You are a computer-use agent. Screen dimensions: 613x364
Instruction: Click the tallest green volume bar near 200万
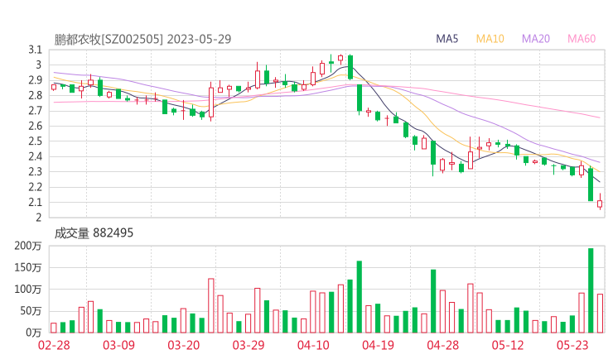coord(591,290)
